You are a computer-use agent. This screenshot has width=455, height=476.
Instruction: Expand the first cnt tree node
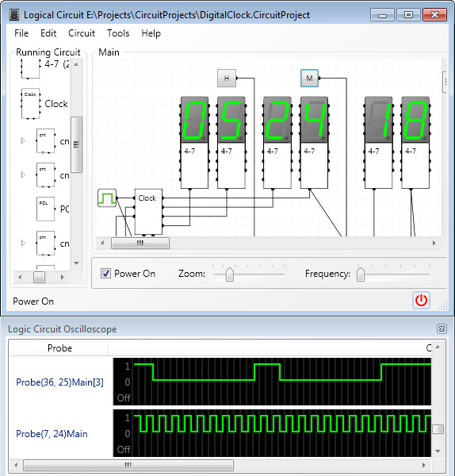tap(23, 140)
